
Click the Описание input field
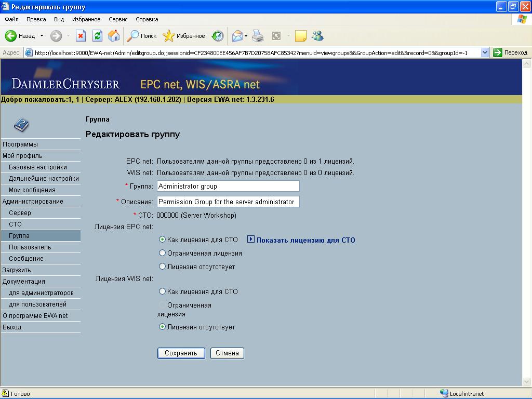228,202
